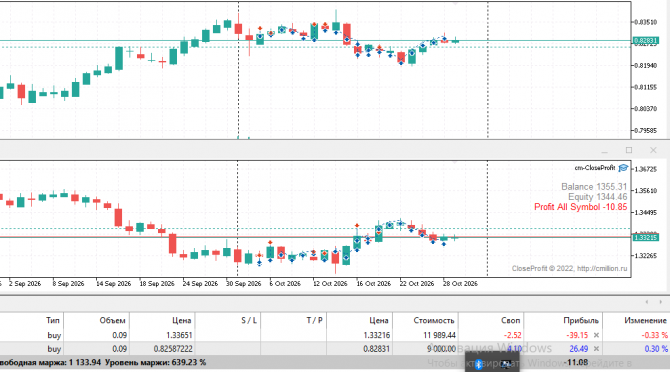Sort trades by the Объем column header
Viewport: 670px width, 372px height.
pos(112,320)
